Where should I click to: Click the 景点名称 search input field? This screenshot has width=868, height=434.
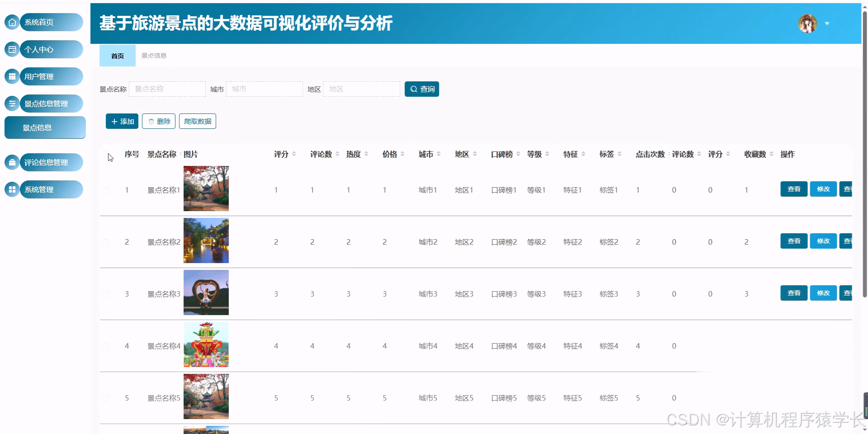167,89
